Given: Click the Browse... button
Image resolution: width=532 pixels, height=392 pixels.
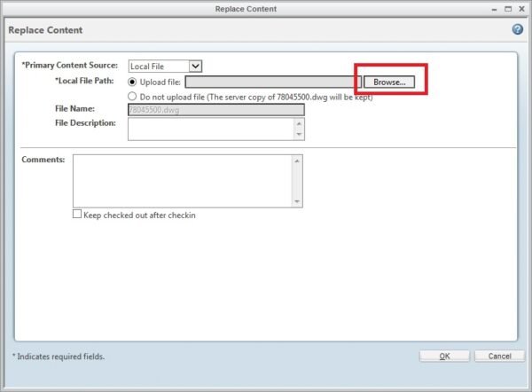Looking at the screenshot, I should tap(389, 82).
